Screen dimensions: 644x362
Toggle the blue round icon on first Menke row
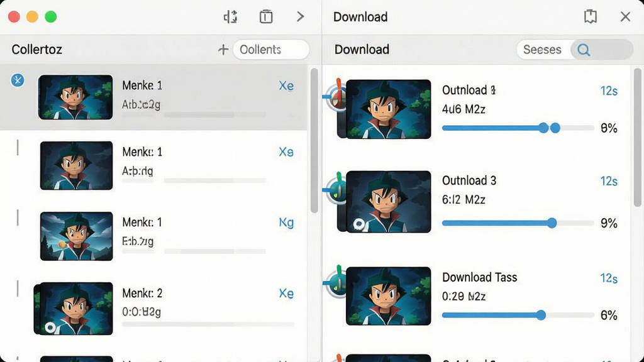[x=17, y=80]
